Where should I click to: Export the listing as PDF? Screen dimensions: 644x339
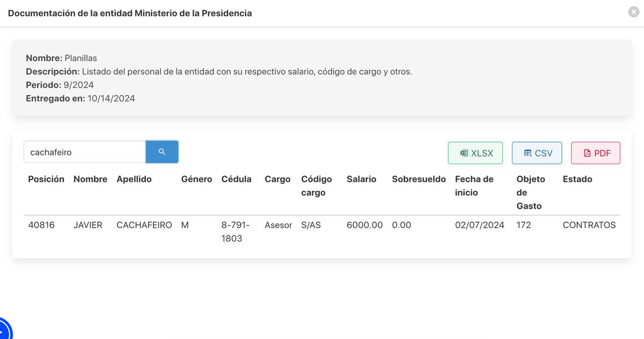click(x=596, y=153)
